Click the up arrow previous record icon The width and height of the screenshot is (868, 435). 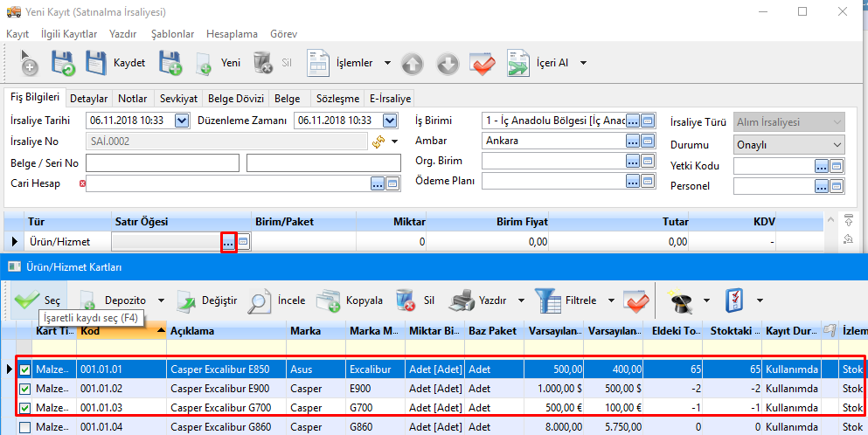click(413, 63)
